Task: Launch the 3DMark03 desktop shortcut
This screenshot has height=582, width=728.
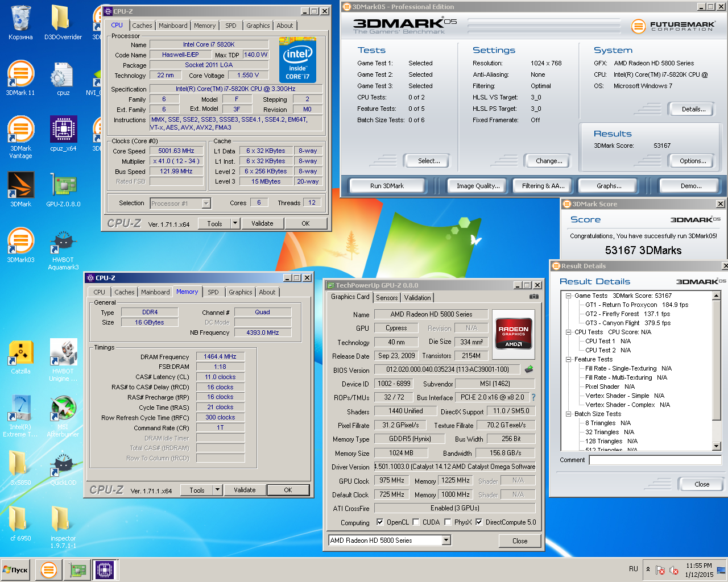Action: (20, 245)
